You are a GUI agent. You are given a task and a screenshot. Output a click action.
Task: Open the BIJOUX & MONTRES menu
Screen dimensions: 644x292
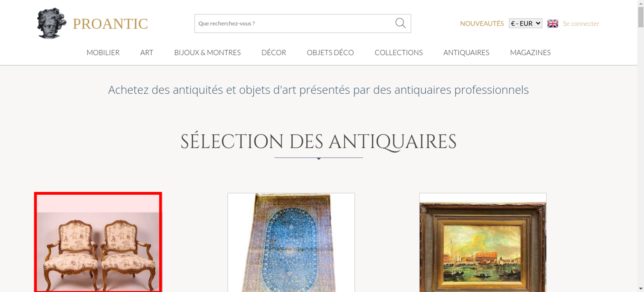pos(207,52)
